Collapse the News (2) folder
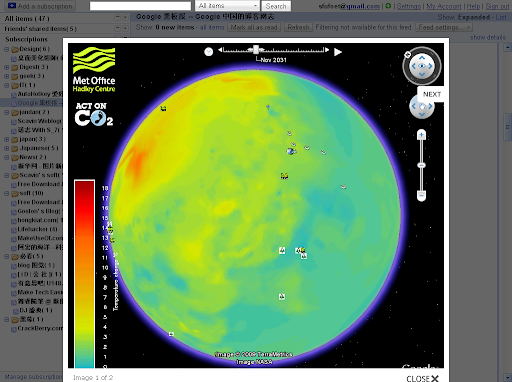The image size is (512, 382). click(6, 157)
